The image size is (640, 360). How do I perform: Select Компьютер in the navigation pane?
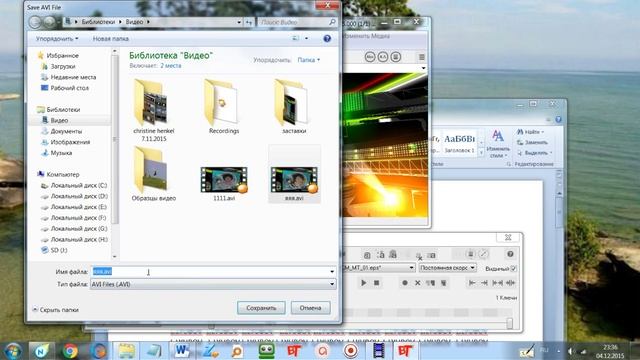62,174
